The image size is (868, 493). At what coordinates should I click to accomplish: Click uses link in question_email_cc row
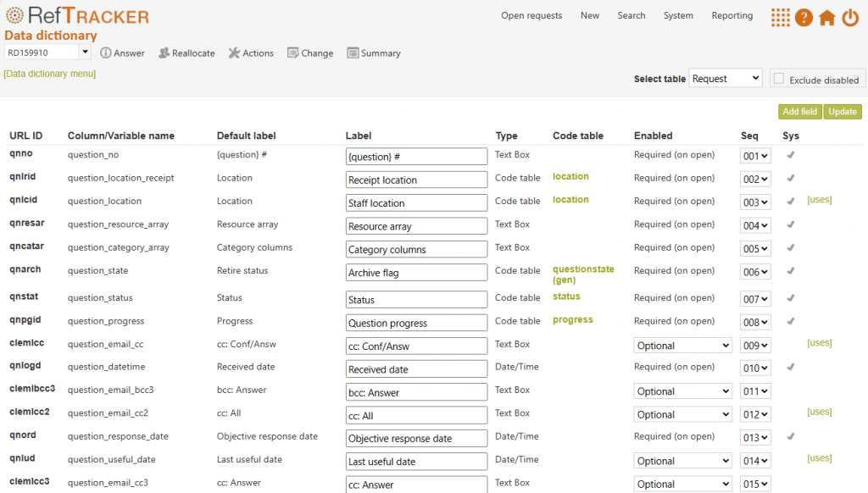pos(820,343)
